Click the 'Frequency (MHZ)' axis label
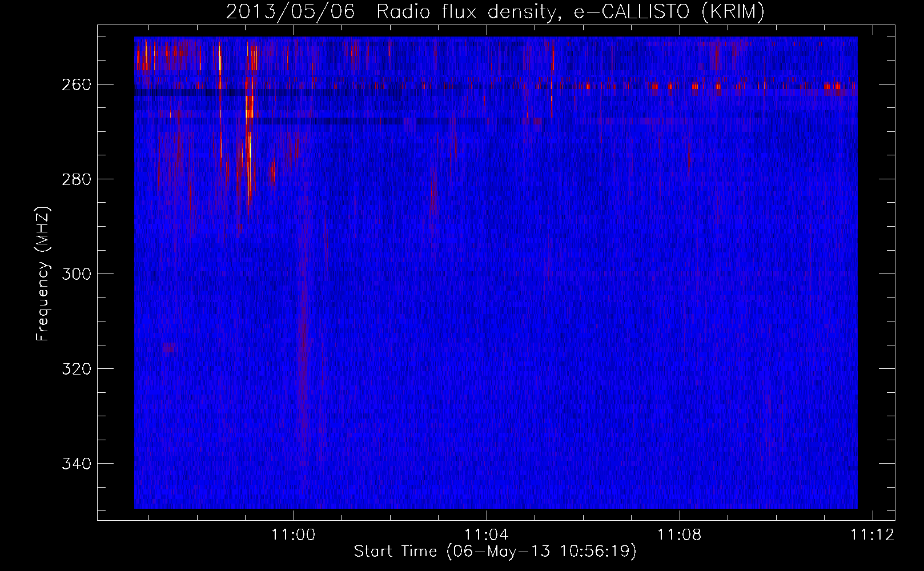 point(43,274)
